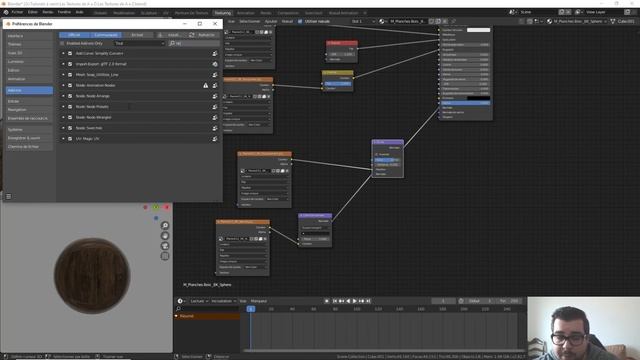Open the timeline Lecture dropdown
The height and width of the screenshot is (360, 640).
199,301
